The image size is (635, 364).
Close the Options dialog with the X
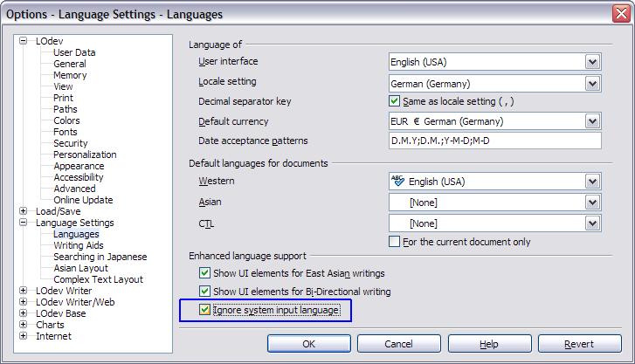pos(621,14)
